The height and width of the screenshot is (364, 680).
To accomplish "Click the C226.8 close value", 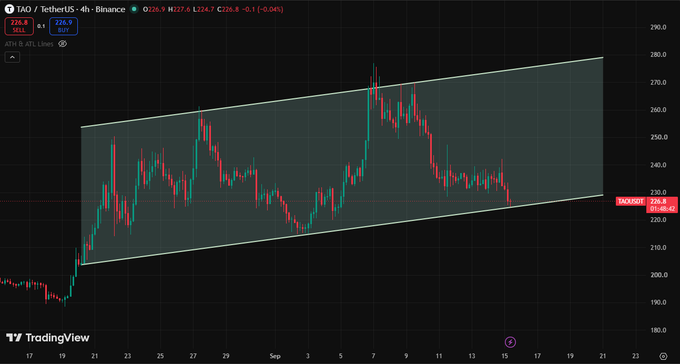I will click(x=227, y=9).
